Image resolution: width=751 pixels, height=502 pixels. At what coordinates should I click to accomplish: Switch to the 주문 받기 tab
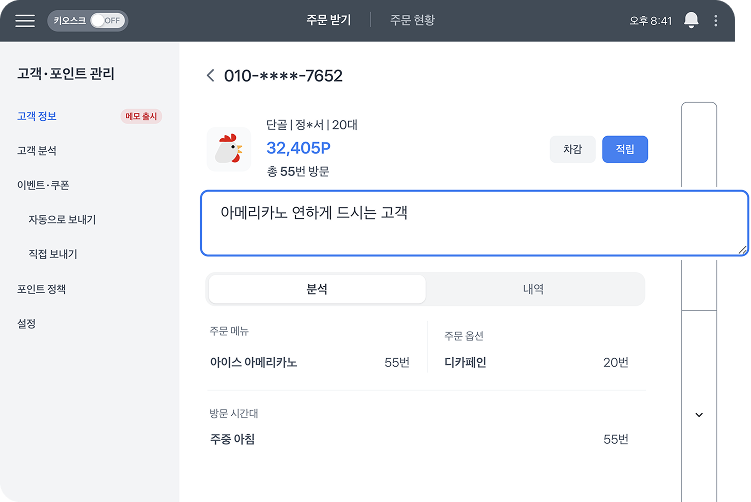[x=328, y=20]
